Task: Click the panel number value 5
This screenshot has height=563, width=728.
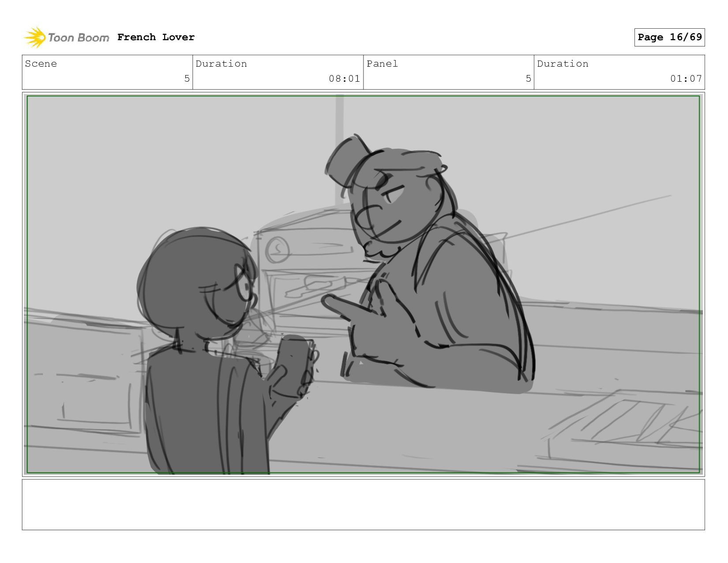Action: [x=528, y=79]
